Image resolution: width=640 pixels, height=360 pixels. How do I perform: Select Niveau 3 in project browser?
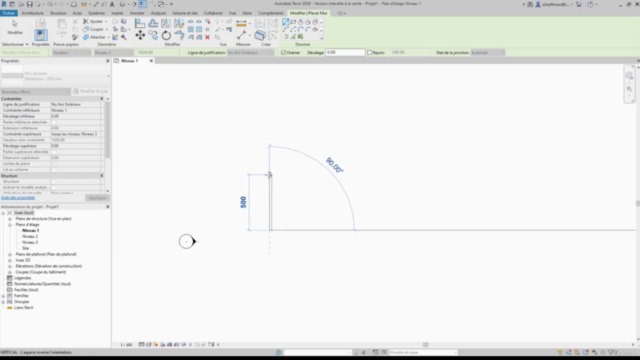click(30, 242)
